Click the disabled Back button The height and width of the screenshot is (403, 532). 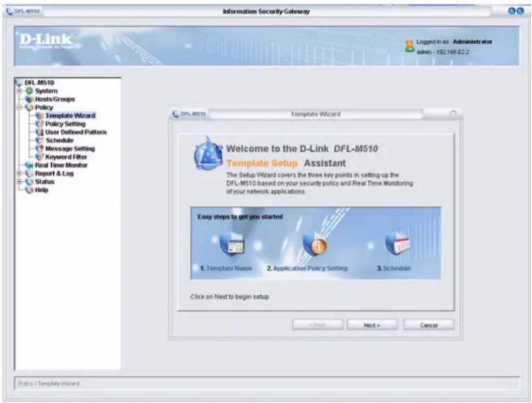tap(318, 325)
